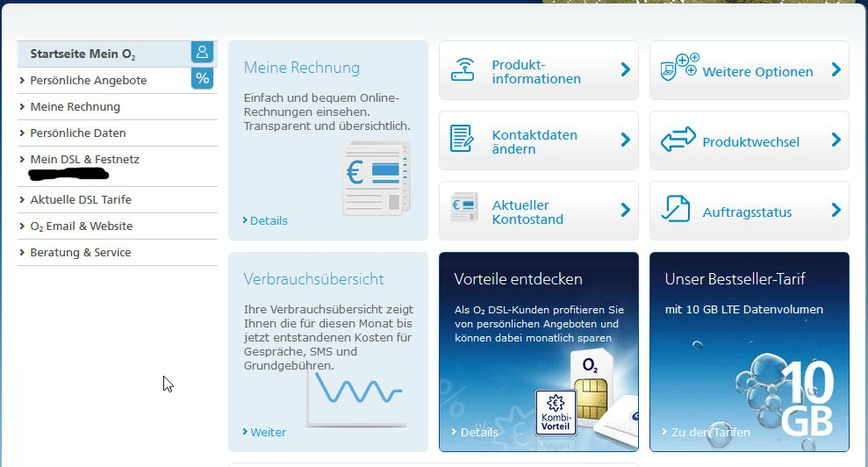The image size is (868, 467).
Task: Click the user profile icon beside Startseite
Action: 202,53
